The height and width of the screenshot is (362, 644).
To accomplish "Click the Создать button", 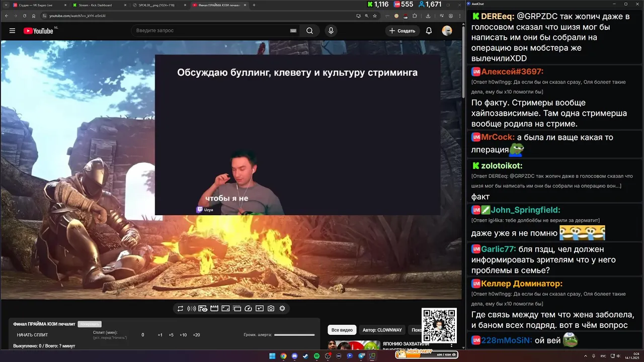I will click(403, 31).
